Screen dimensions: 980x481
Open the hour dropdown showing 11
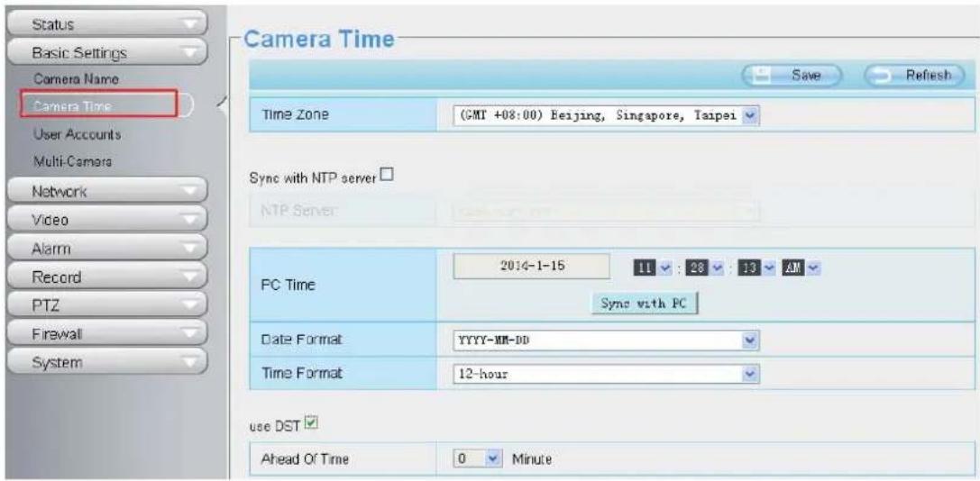coord(651,267)
